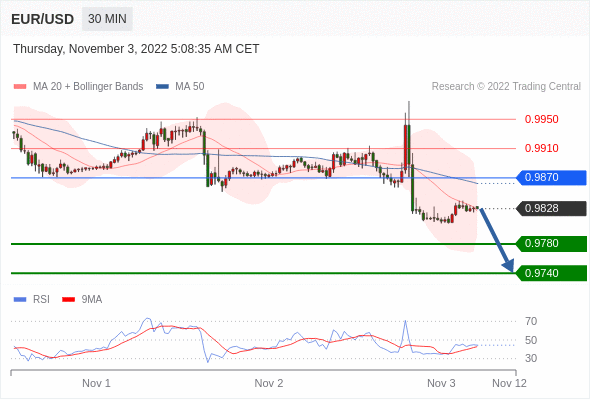Screen dimensions: 590x400
Task: Click the RSI axis value 30
Action: point(531,358)
